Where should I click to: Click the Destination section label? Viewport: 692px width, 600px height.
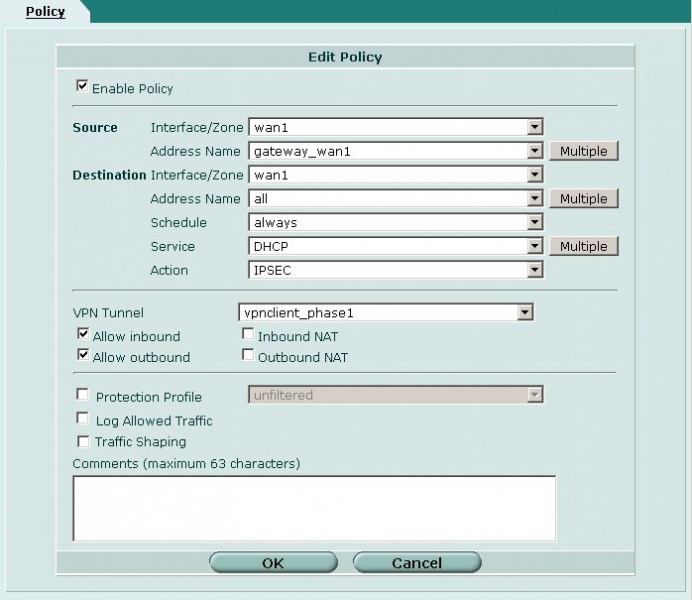tap(109, 175)
